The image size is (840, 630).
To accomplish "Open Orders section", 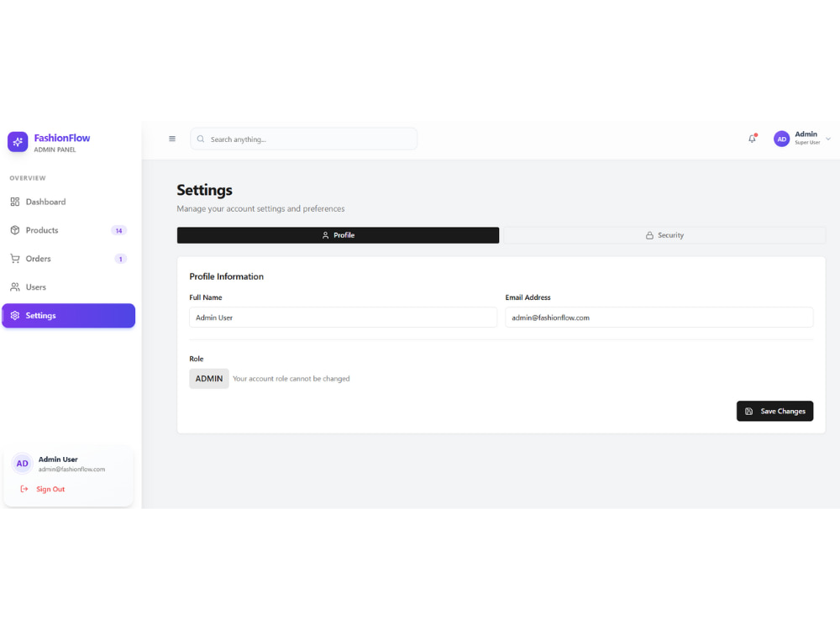I will (69, 259).
